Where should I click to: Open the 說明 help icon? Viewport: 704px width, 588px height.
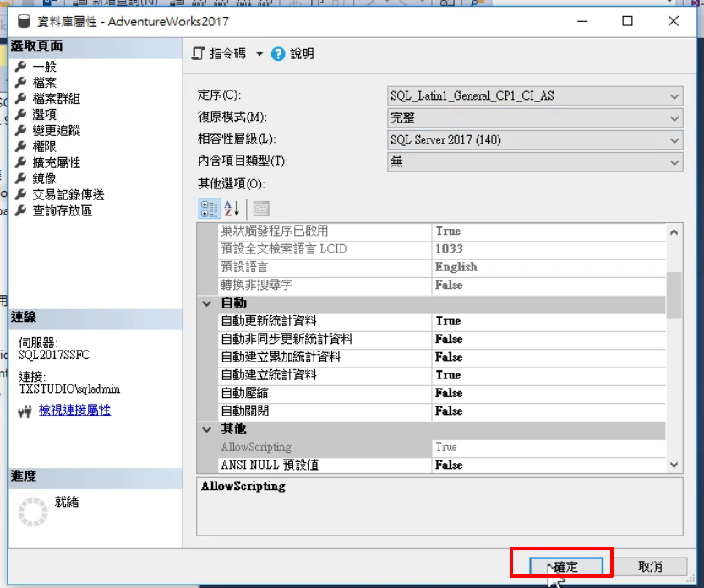coord(278,54)
